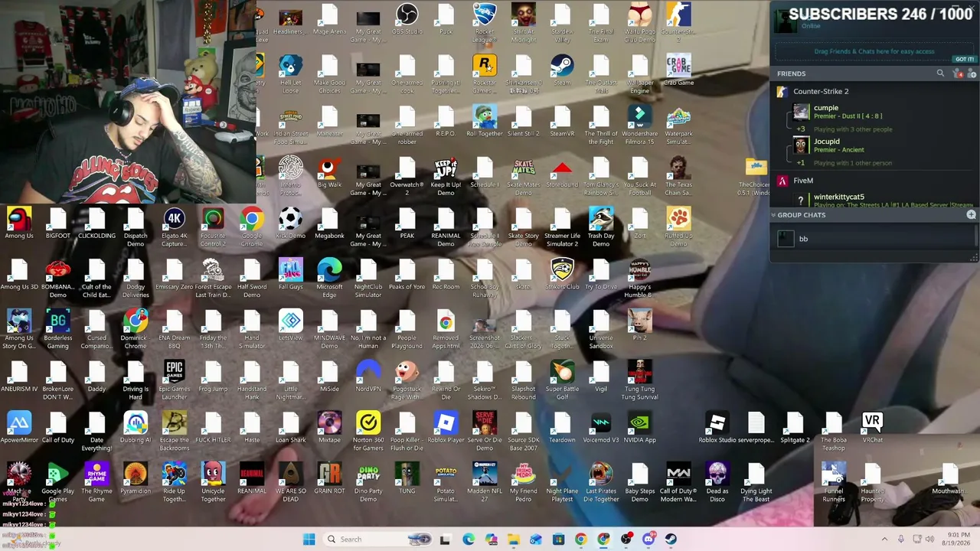Open the Microsoft Edge desktop shortcut

[329, 279]
